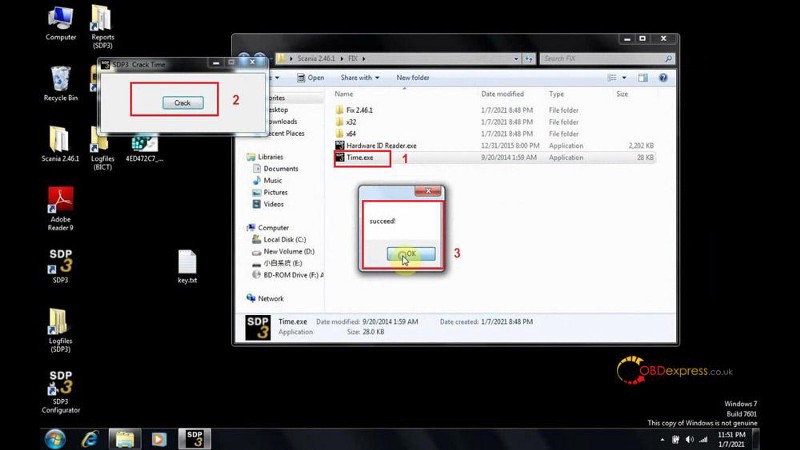Open the Windows Start menu orb
This screenshot has height=450, width=800.
pyautogui.click(x=55, y=439)
